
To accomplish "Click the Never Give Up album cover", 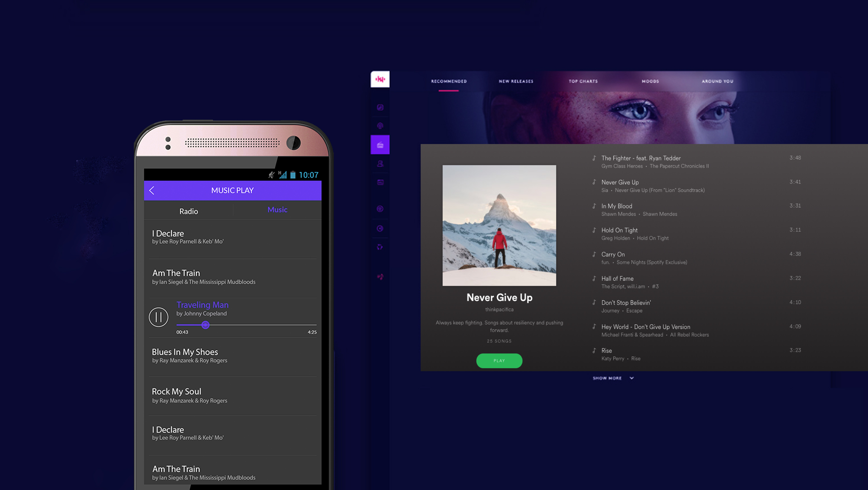I will [x=499, y=225].
